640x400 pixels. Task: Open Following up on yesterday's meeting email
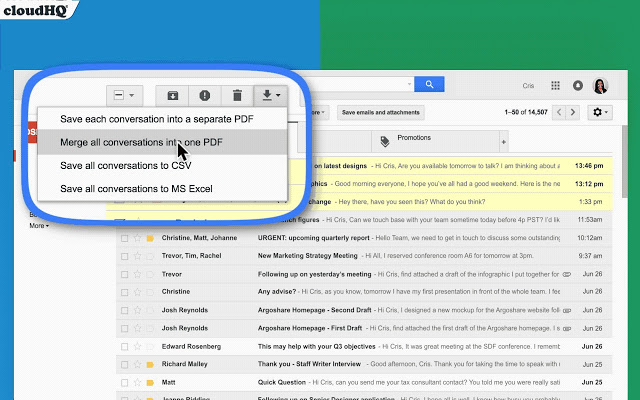(x=364, y=274)
